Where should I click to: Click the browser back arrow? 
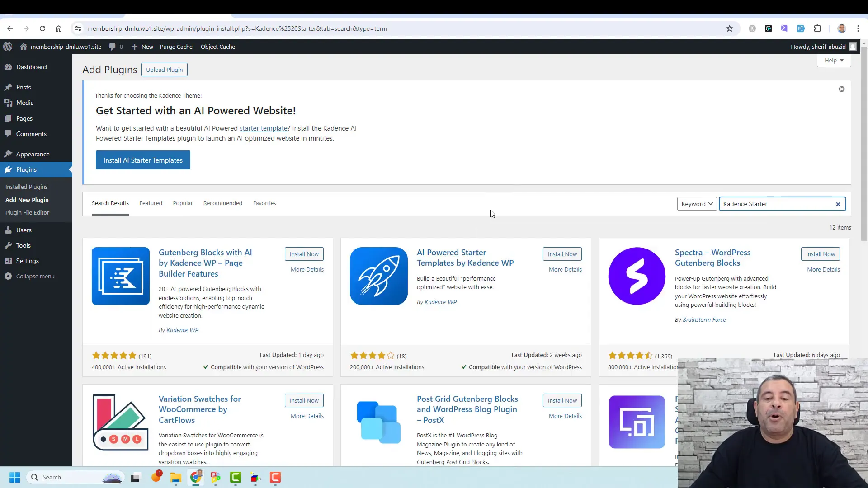[x=10, y=28]
